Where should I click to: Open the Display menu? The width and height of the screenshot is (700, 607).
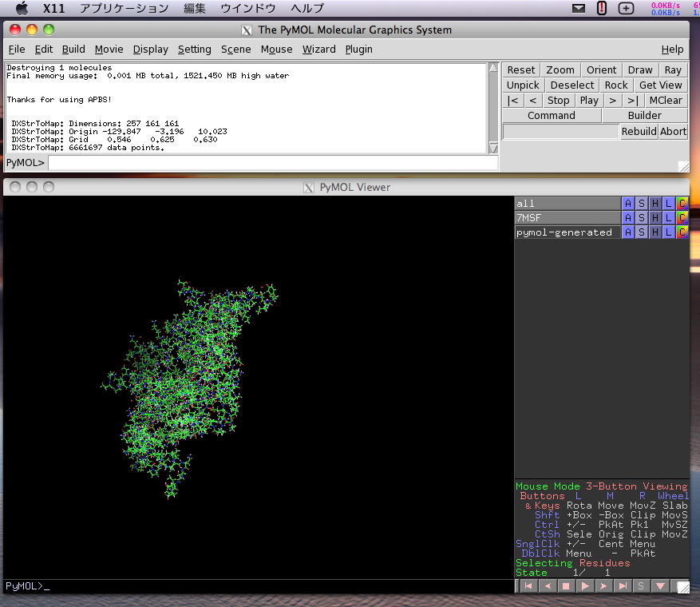(150, 50)
